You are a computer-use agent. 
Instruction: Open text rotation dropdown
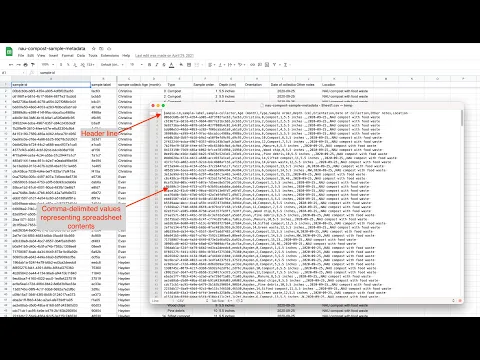point(241,65)
